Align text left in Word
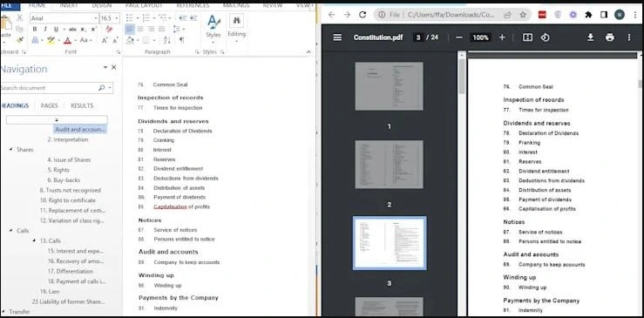This screenshot has width=644, height=318. pos(130,29)
